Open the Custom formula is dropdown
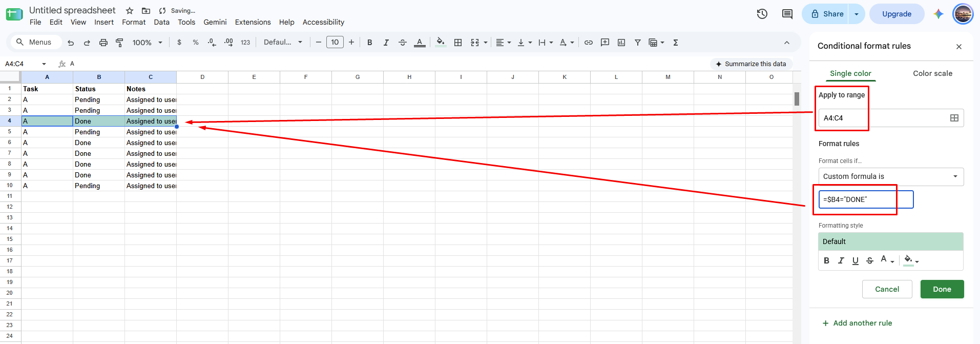Viewport: 980px width, 344px height. pos(891,176)
